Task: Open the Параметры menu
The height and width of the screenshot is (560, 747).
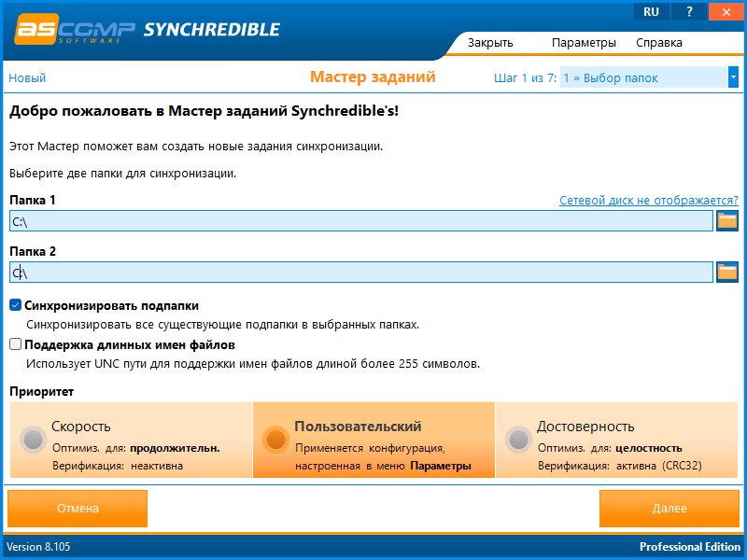Action: 584,42
